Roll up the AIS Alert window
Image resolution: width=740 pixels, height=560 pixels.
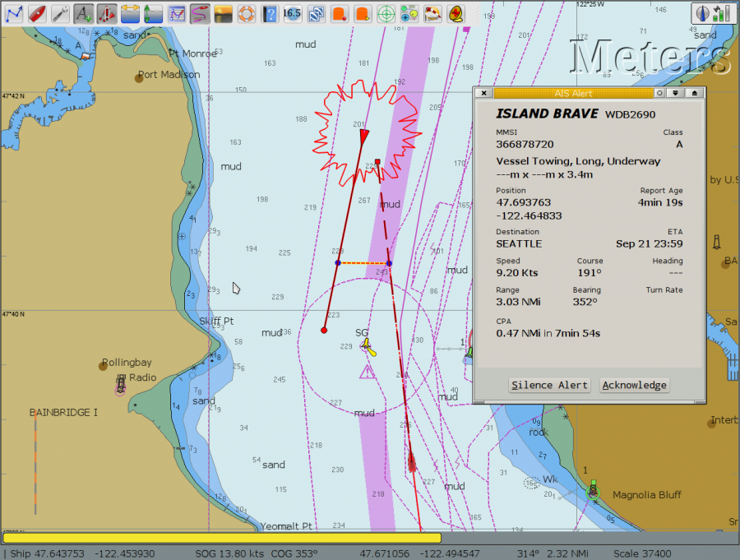(695, 93)
